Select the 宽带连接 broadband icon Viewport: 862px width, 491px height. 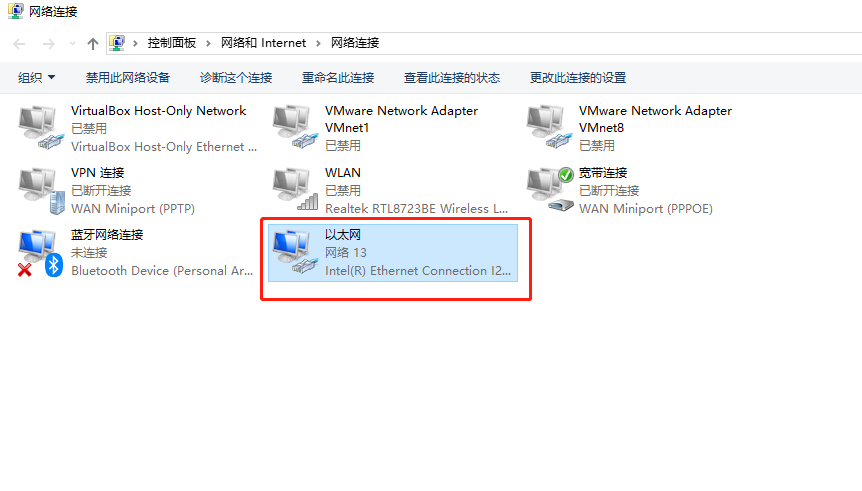pyautogui.click(x=550, y=190)
